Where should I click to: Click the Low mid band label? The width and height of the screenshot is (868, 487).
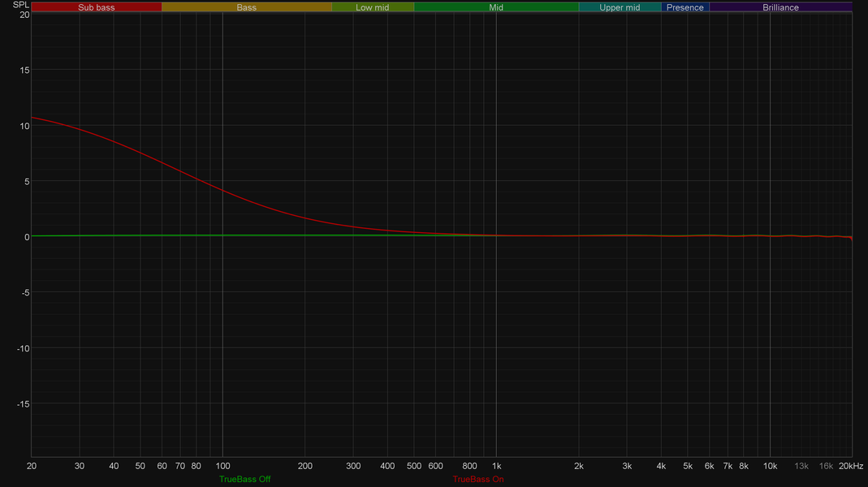pyautogui.click(x=373, y=8)
